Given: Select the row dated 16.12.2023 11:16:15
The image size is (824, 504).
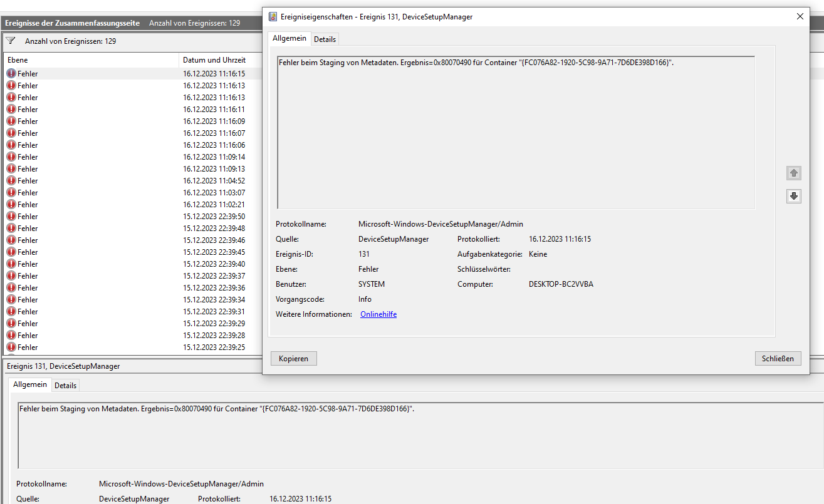Looking at the screenshot, I should coord(133,73).
